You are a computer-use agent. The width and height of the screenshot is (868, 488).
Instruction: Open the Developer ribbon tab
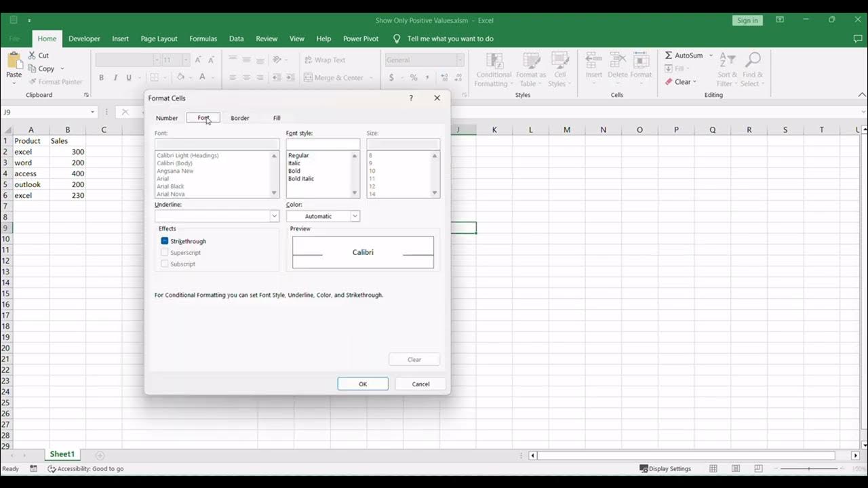pos(84,39)
